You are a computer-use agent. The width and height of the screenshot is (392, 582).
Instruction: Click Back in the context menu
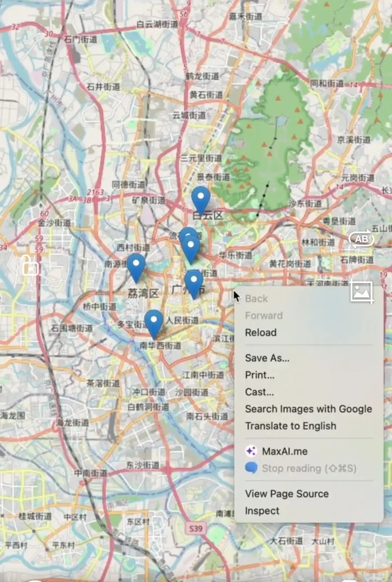(256, 299)
